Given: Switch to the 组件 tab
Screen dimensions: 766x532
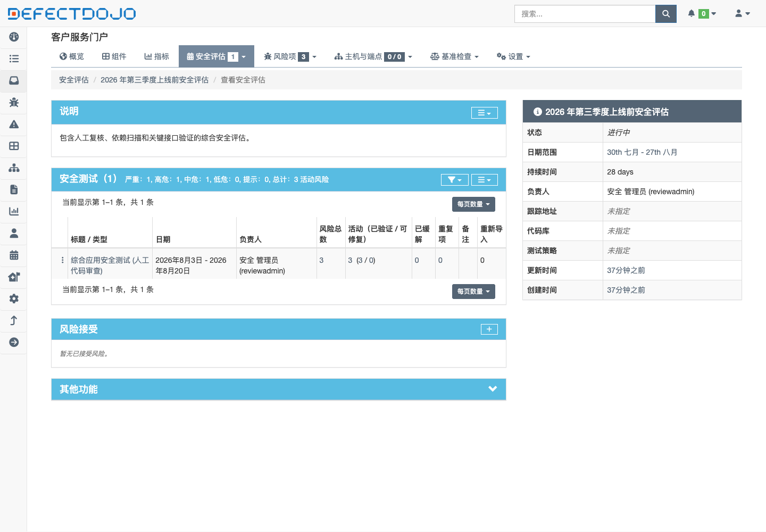Looking at the screenshot, I should (114, 56).
